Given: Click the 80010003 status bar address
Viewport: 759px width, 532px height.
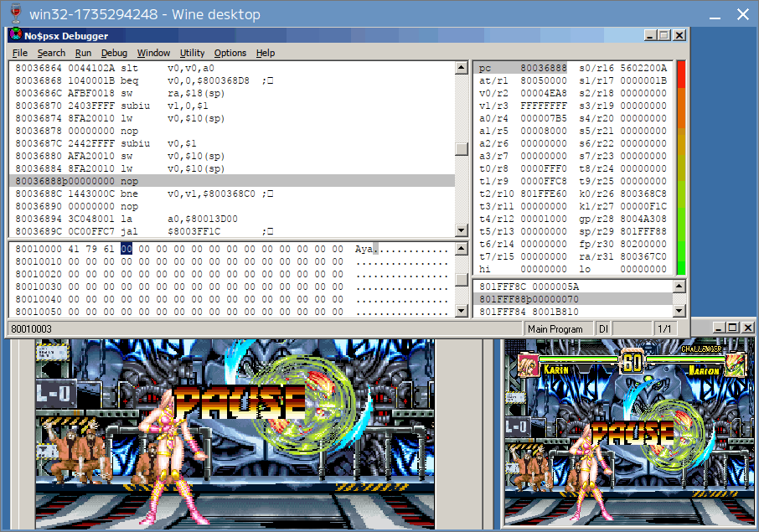Looking at the screenshot, I should (32, 329).
